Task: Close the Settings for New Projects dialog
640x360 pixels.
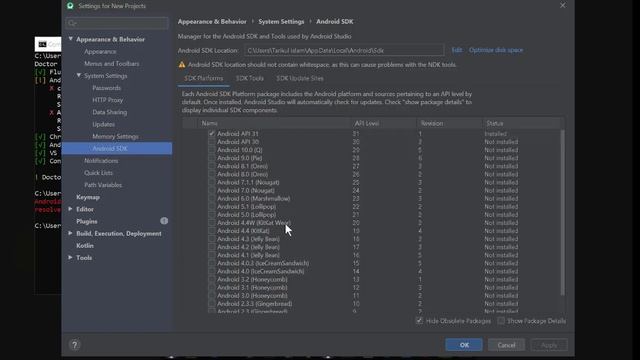Action: (563, 5)
